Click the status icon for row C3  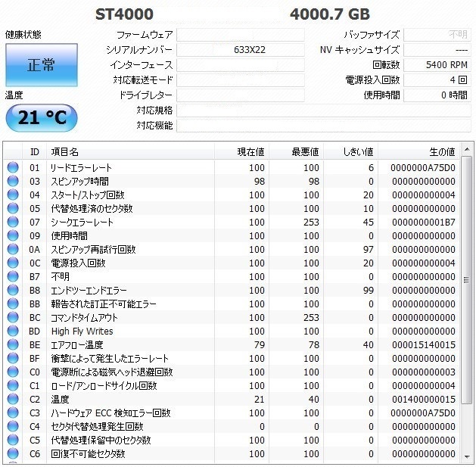[13, 413]
